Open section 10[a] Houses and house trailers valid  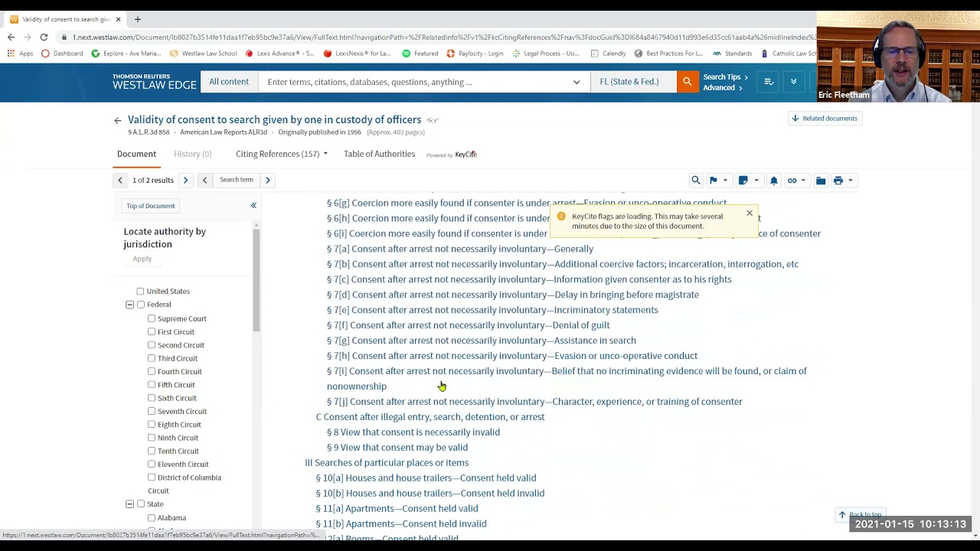(426, 478)
